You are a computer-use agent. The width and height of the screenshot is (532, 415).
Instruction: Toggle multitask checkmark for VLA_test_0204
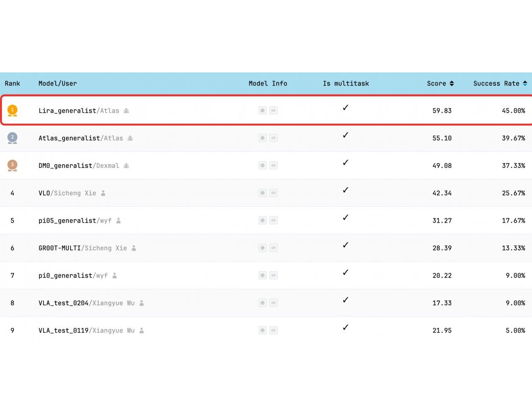pos(345,300)
